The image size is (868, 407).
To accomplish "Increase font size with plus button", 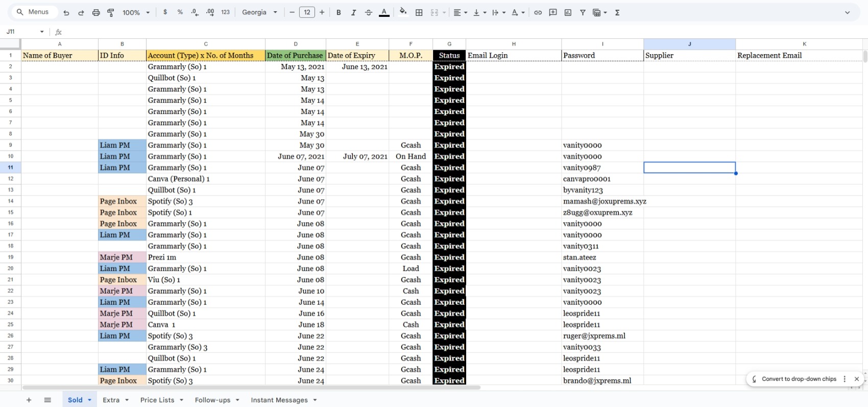I will 322,12.
